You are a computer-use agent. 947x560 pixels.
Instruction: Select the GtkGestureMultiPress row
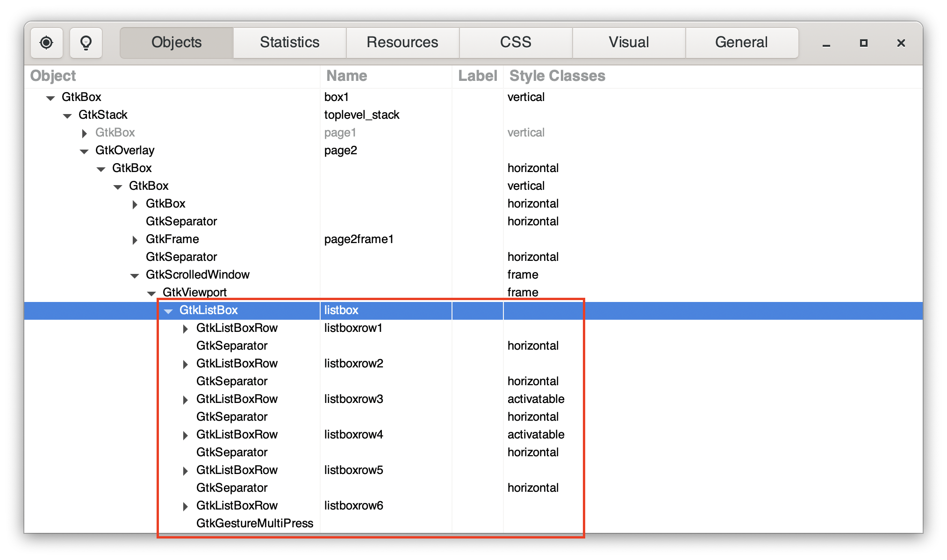click(x=254, y=523)
